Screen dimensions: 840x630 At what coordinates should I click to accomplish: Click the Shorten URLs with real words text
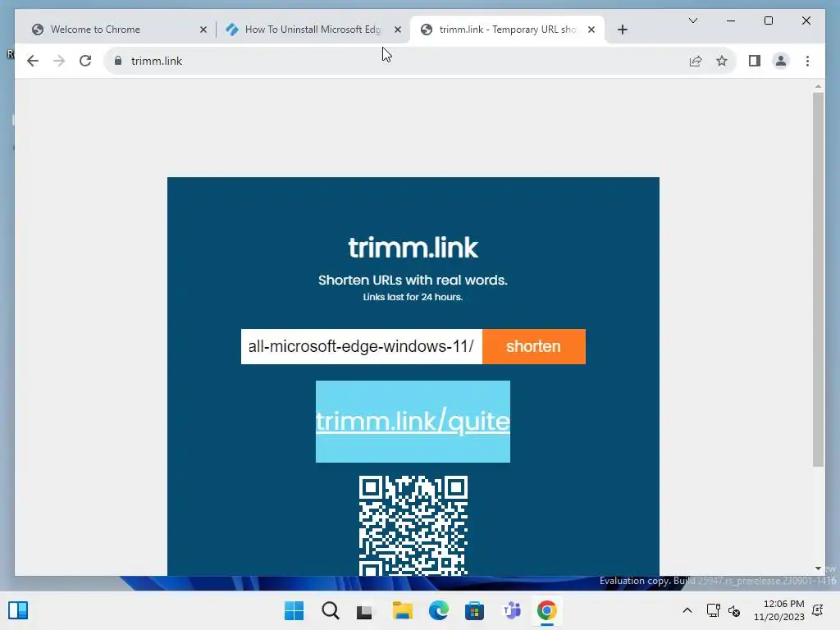[x=413, y=281]
